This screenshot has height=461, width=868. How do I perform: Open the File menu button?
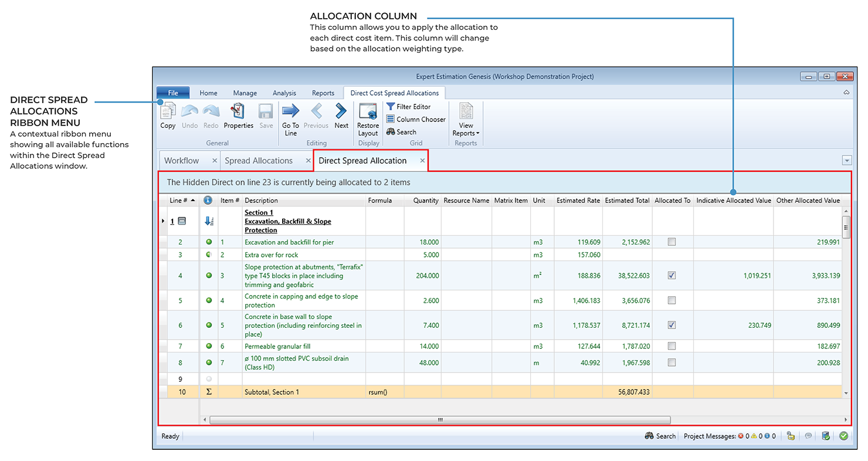[173, 93]
